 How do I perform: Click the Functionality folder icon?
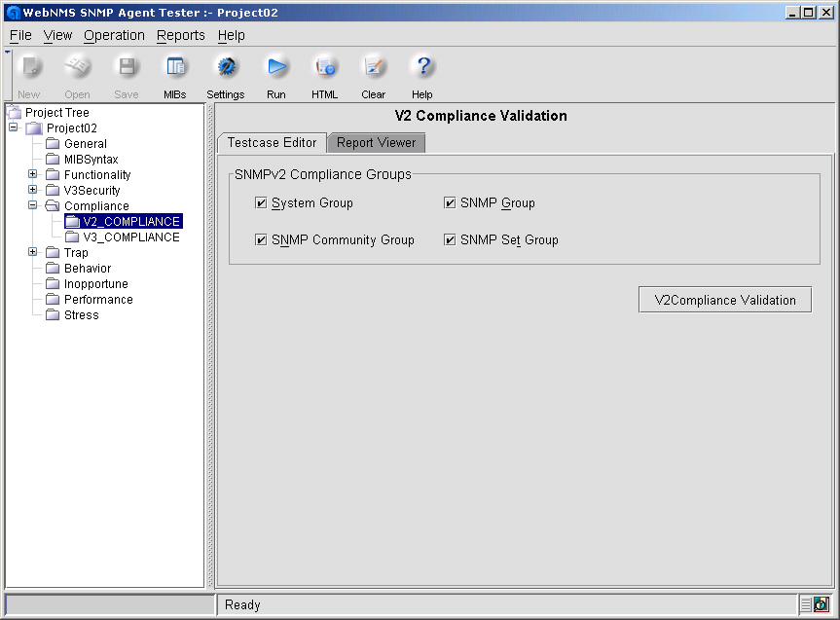[53, 174]
